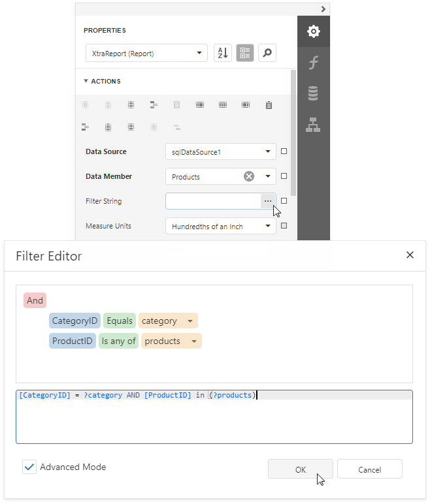Click the Filter String property marker square
The height and width of the screenshot is (504, 430).
click(x=284, y=200)
